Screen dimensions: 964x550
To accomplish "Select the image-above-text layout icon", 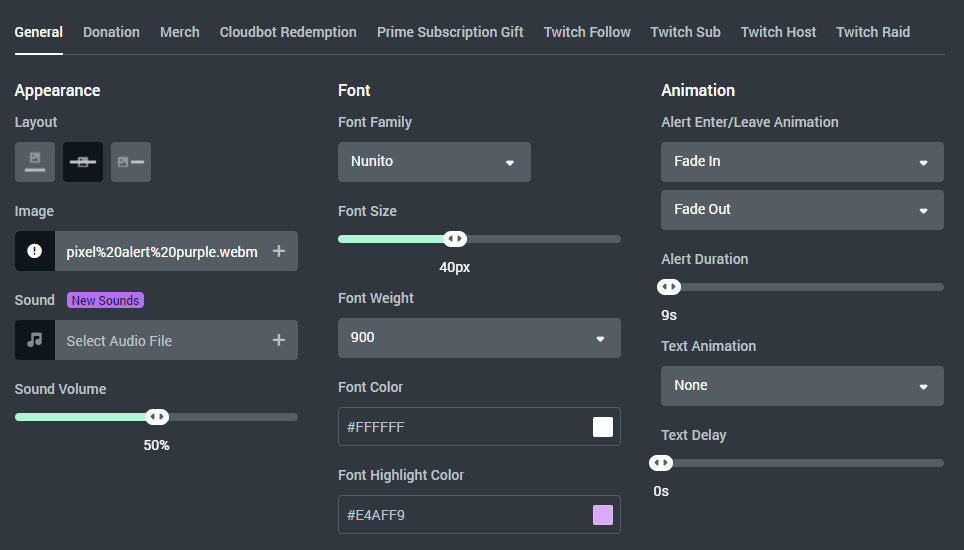I will [35, 162].
